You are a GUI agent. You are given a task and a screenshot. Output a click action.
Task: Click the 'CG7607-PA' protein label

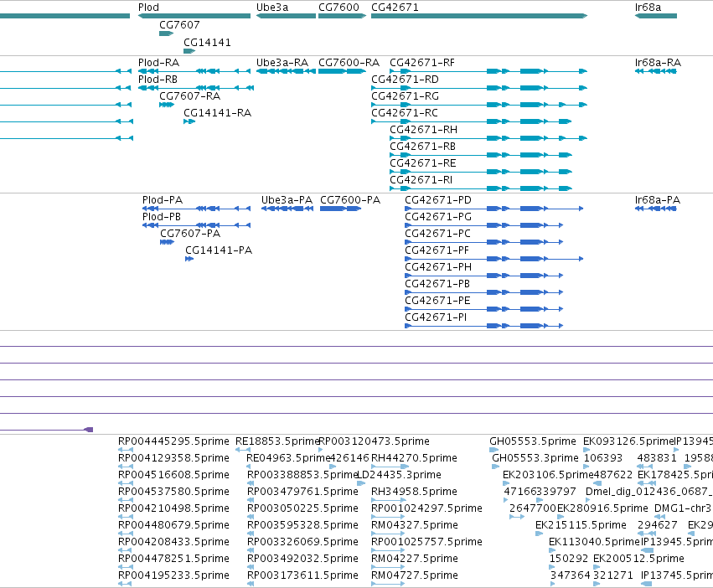click(190, 234)
